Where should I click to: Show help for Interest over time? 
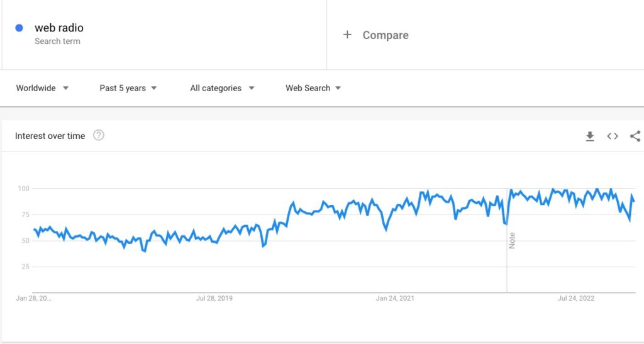point(99,135)
